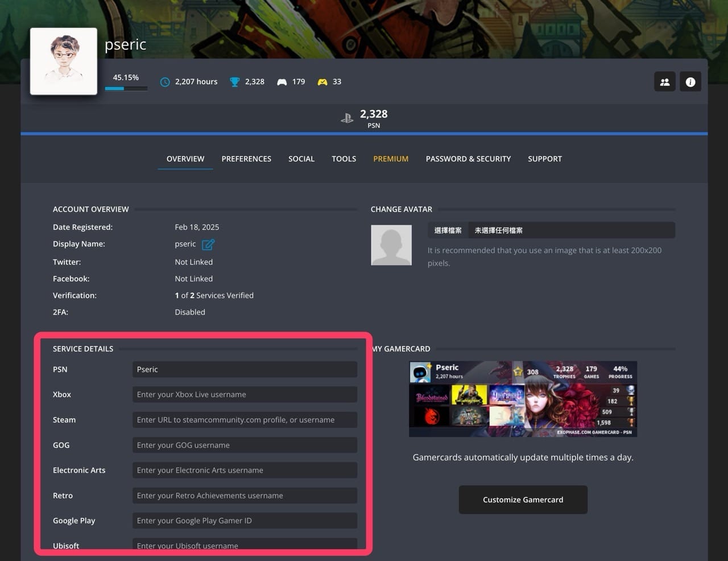728x561 pixels.
Task: Click the Service Details heading
Action: (x=83, y=349)
